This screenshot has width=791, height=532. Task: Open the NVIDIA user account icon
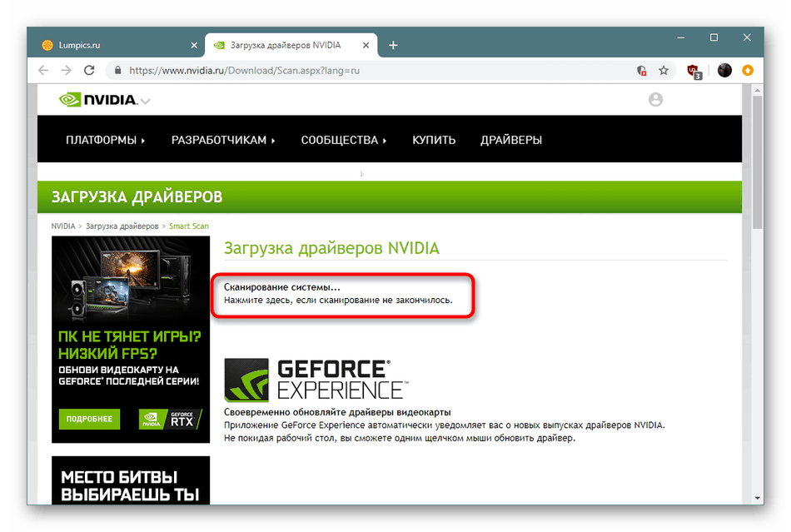point(655,100)
